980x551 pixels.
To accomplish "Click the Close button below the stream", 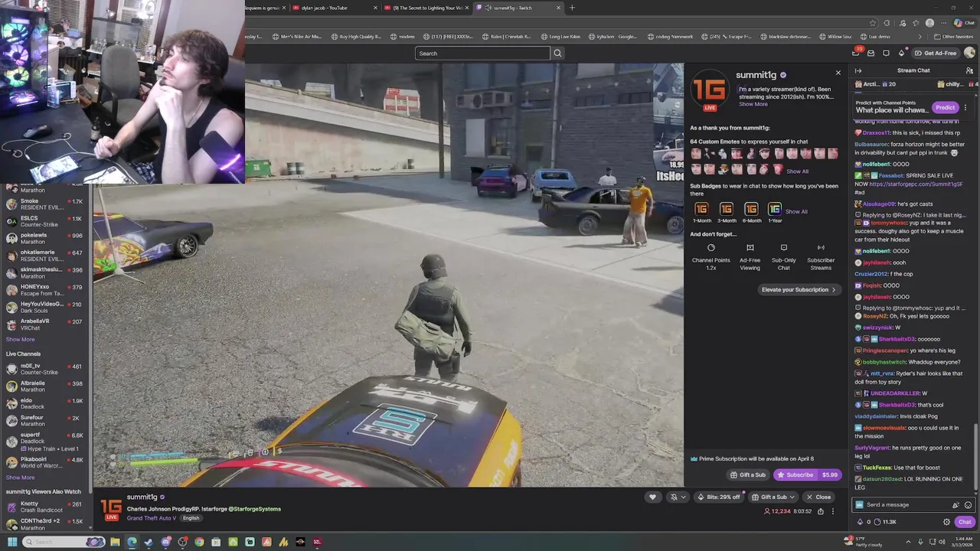I will [x=818, y=497].
